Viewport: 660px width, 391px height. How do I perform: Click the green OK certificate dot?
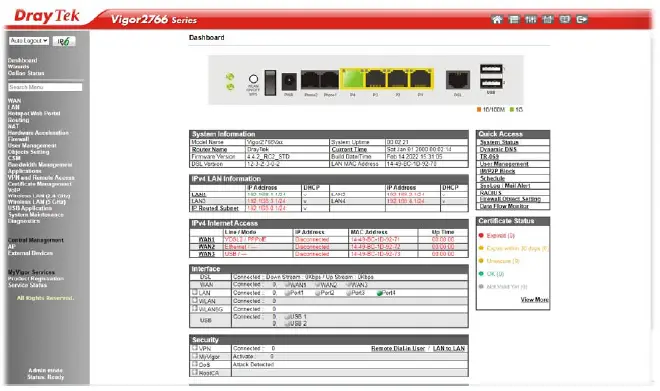pos(481,274)
